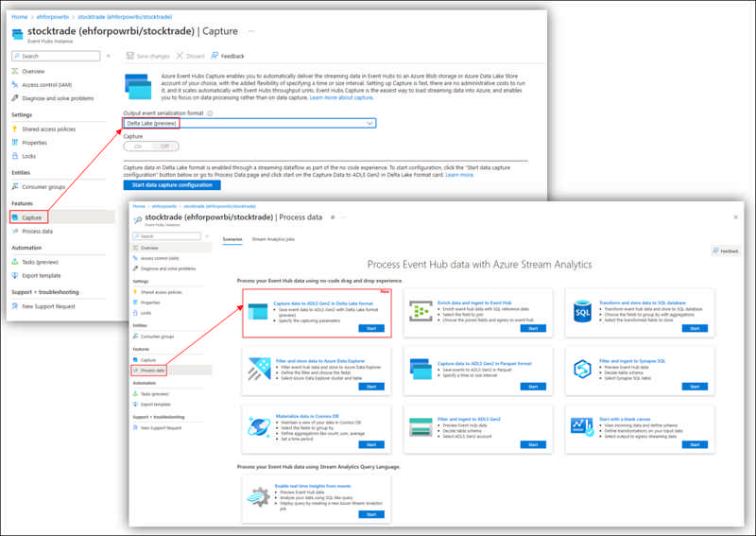Open Process data in the Process data window sidebar

coord(152,371)
